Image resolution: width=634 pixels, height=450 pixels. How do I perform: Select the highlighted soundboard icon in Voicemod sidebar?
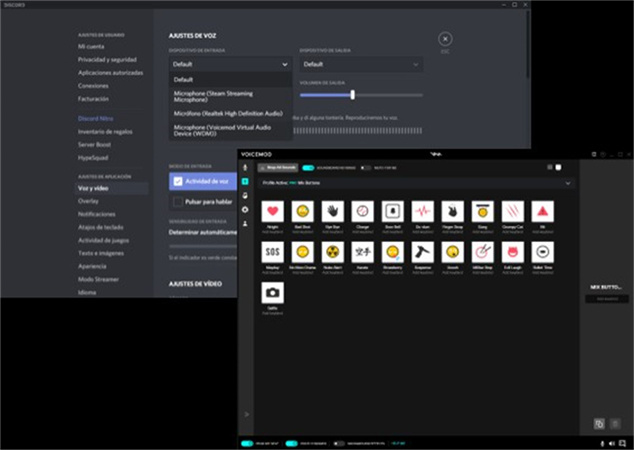[x=245, y=182]
